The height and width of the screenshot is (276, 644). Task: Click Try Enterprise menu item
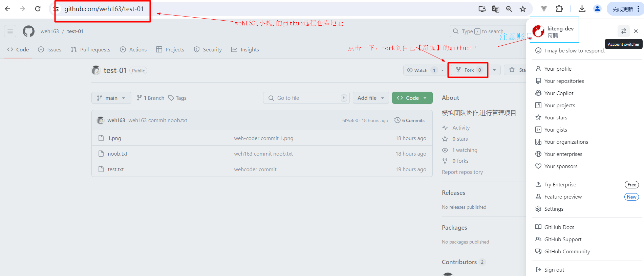[587, 184]
